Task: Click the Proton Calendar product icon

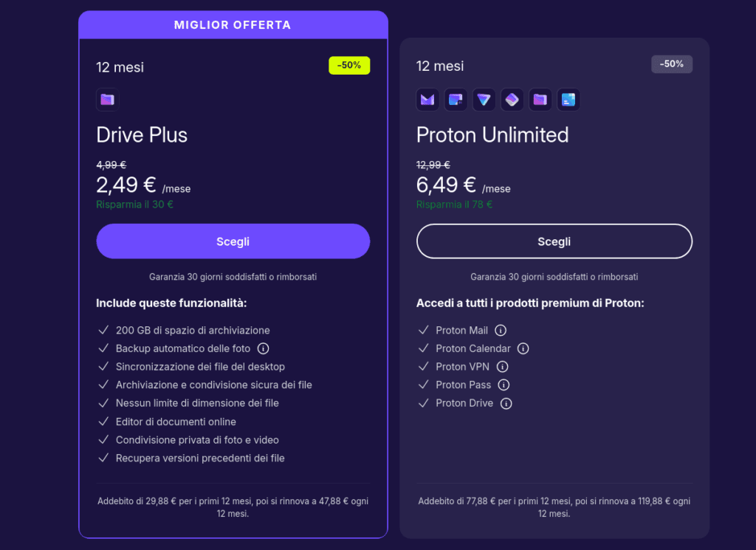Action: (456, 100)
